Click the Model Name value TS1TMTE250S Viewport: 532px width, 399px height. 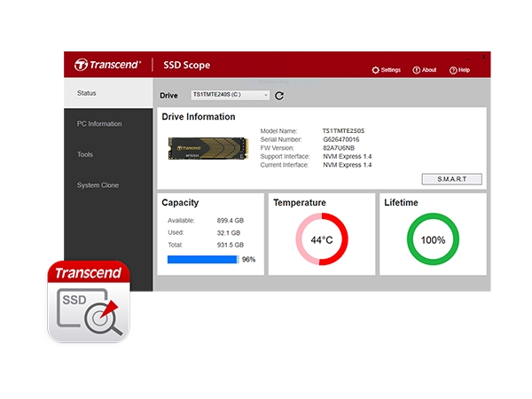pyautogui.click(x=343, y=131)
